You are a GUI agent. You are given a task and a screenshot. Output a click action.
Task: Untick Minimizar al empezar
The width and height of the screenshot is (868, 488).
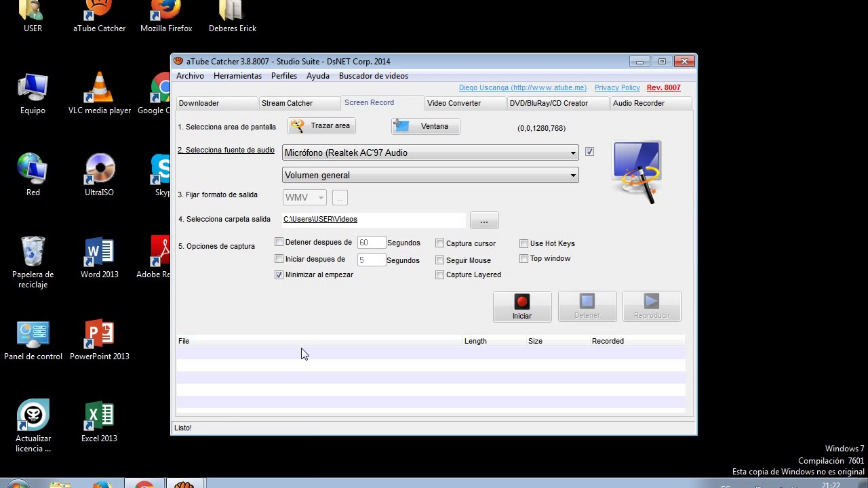(x=279, y=274)
